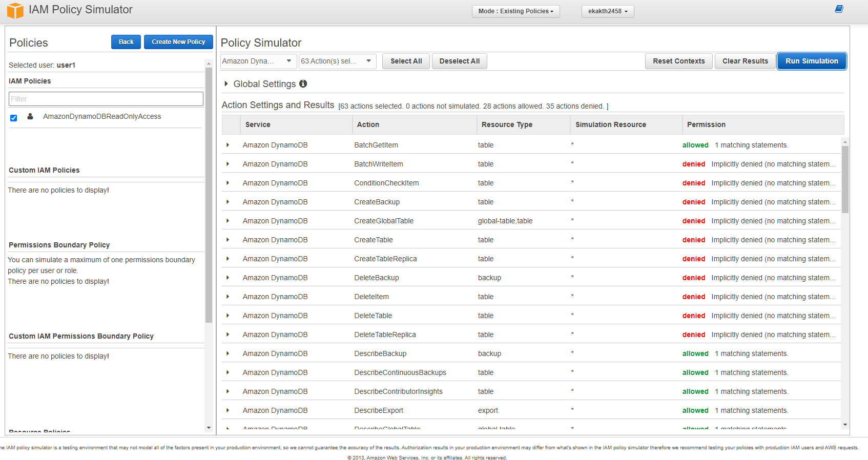
Task: Click the Permissions Boundary Policy heading
Action: pyautogui.click(x=59, y=245)
